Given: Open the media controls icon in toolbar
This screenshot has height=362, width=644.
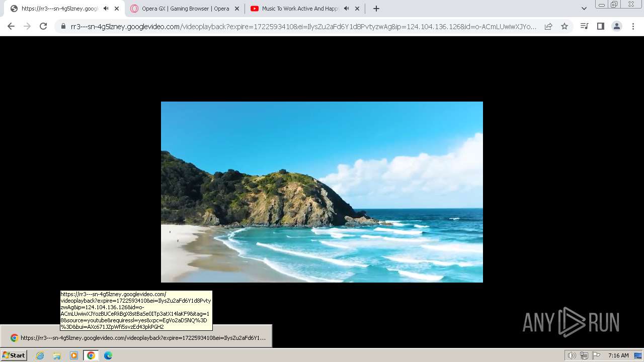Looking at the screenshot, I should tap(584, 26).
